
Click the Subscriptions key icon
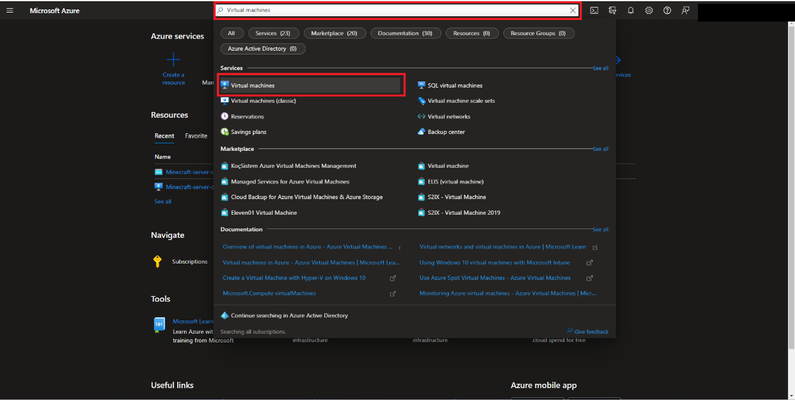coord(158,262)
